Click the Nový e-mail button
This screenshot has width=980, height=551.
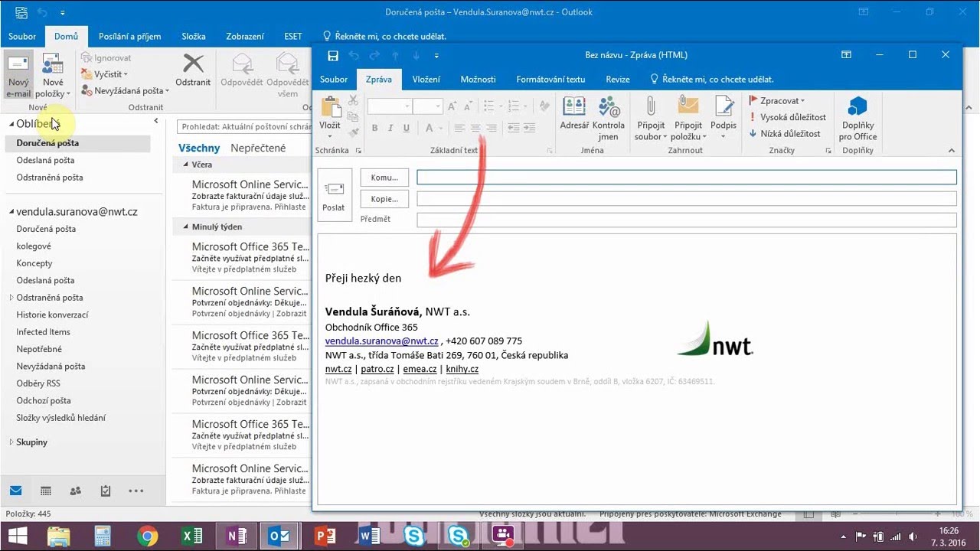tap(18, 76)
